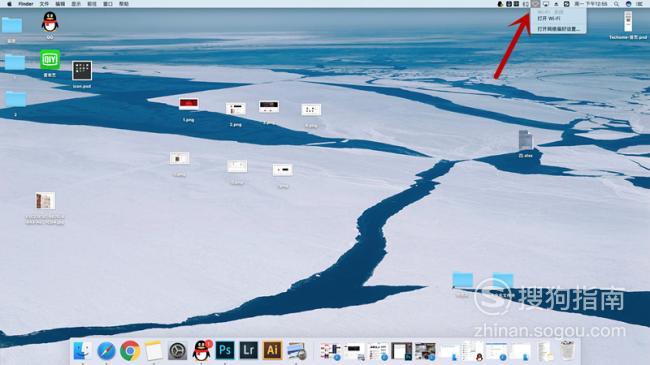Image resolution: width=650 pixels, height=365 pixels.
Task: Select the QQ shortcut on the desktop
Action: [50, 22]
